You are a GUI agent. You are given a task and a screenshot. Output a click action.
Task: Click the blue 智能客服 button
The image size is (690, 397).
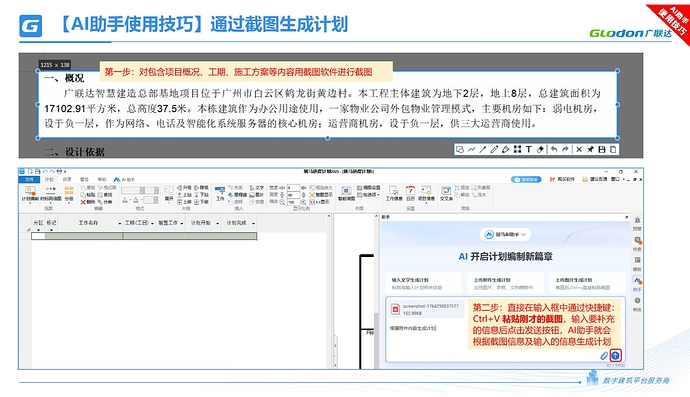pyautogui.click(x=526, y=180)
